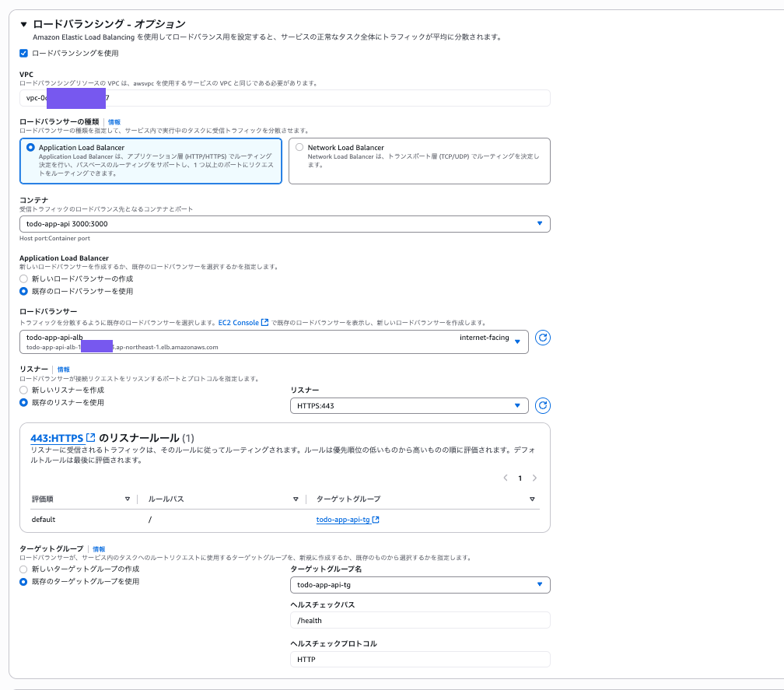This screenshot has height=690, width=784.
Task: Open 情報 link next to リスナー
Action: coord(64,370)
